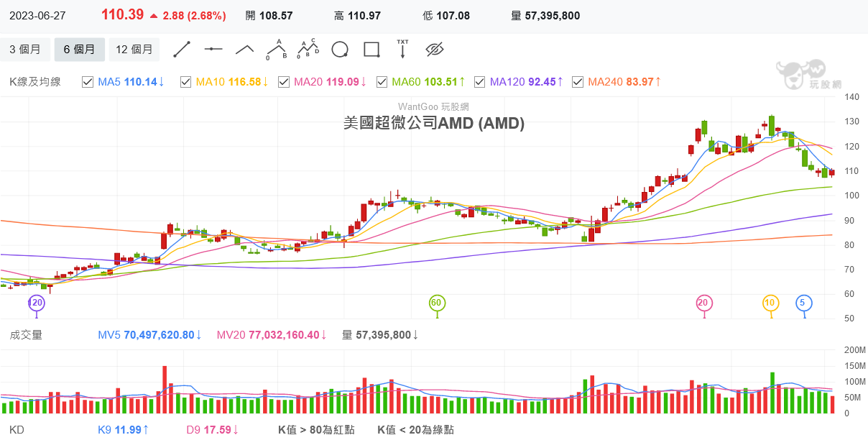The width and height of the screenshot is (868, 435).
Task: Select the angle line drawing tool
Action: tap(244, 50)
